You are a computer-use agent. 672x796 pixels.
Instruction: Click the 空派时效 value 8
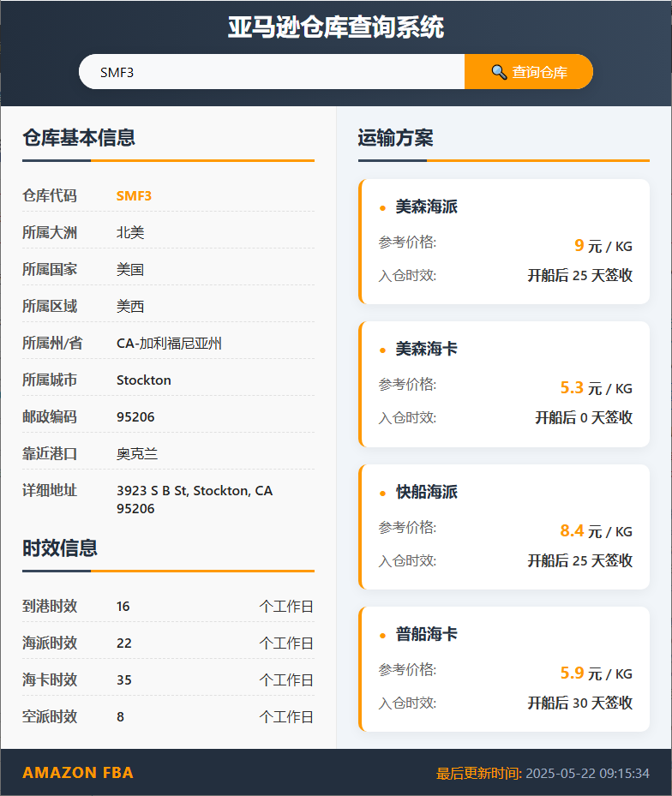pyautogui.click(x=120, y=717)
